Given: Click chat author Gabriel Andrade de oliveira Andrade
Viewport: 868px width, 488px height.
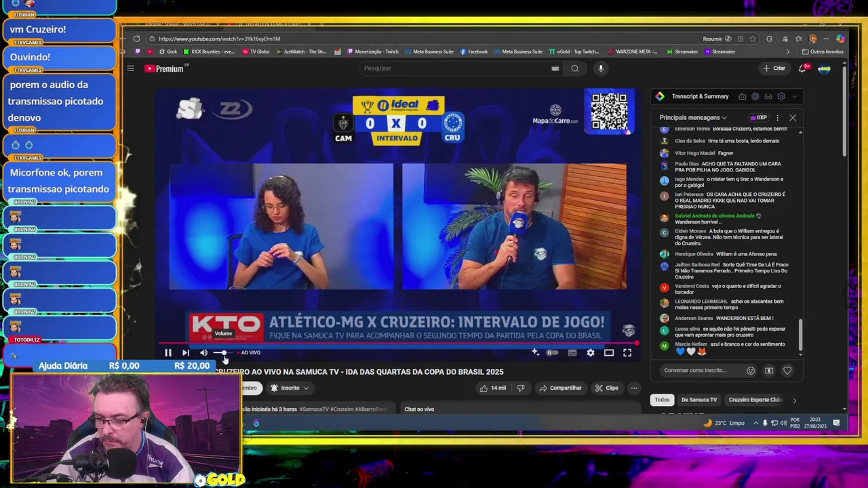Looking at the screenshot, I should click(x=714, y=216).
